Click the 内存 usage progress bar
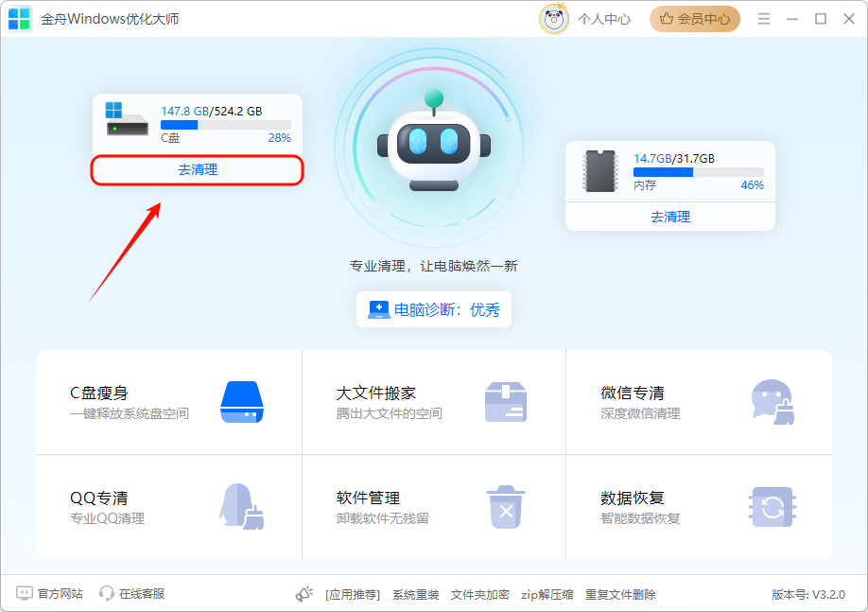This screenshot has width=868, height=612. tap(699, 172)
